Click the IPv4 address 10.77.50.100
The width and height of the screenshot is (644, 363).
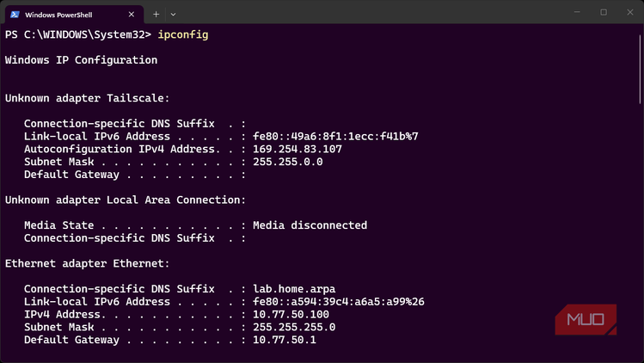tap(291, 315)
